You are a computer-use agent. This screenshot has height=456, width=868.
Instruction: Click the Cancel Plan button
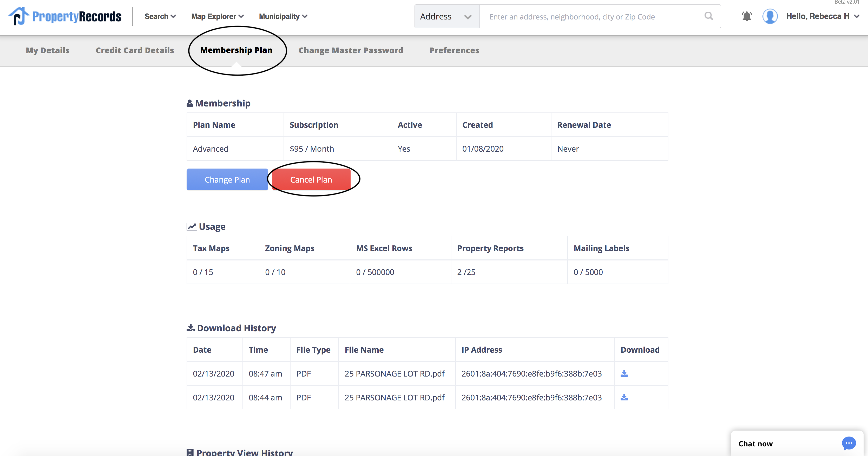point(311,179)
